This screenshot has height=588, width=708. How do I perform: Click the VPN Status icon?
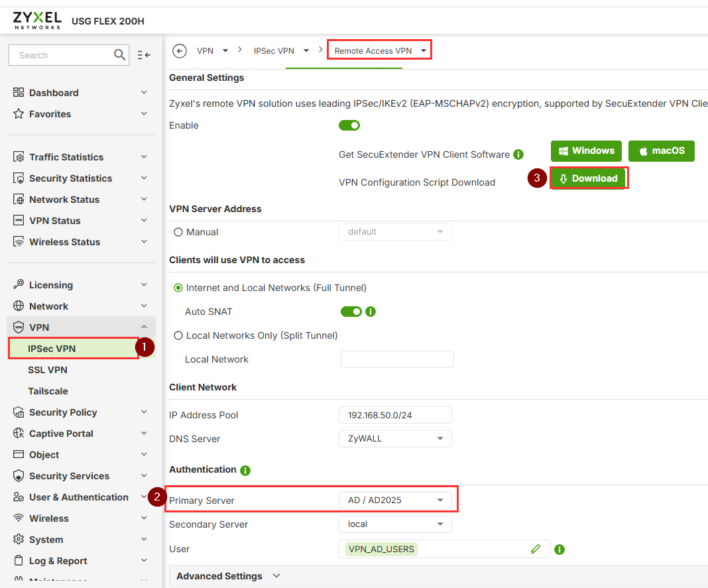pos(19,220)
